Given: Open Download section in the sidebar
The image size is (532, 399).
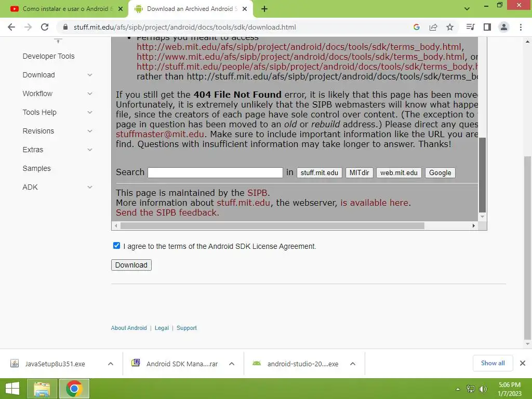Looking at the screenshot, I should [38, 75].
